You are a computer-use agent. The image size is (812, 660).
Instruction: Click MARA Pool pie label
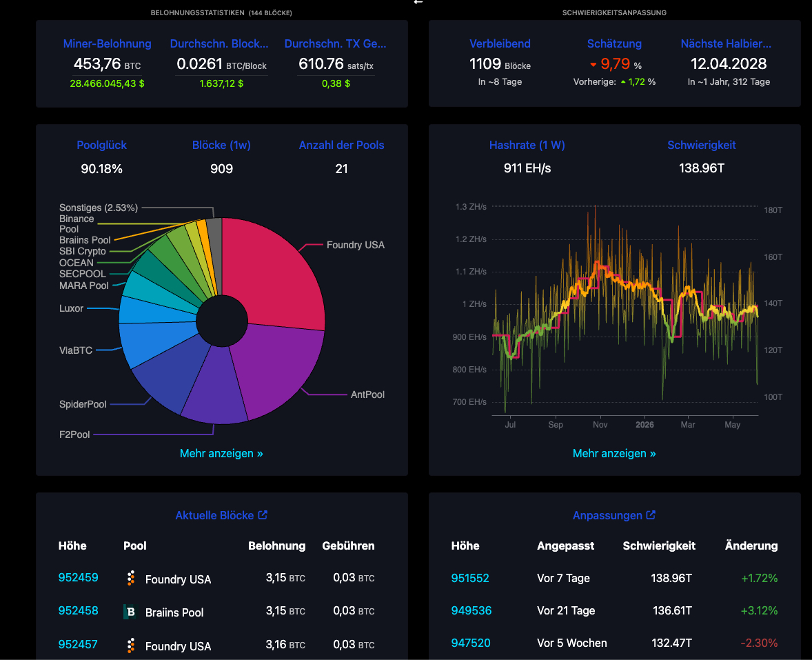coord(84,286)
